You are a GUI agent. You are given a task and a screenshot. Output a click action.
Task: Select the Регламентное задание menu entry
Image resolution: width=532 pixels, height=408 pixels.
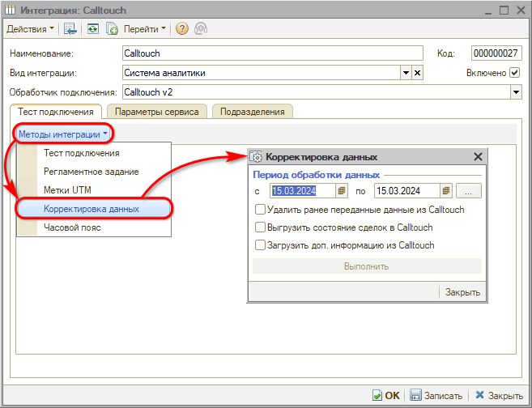pos(94,172)
